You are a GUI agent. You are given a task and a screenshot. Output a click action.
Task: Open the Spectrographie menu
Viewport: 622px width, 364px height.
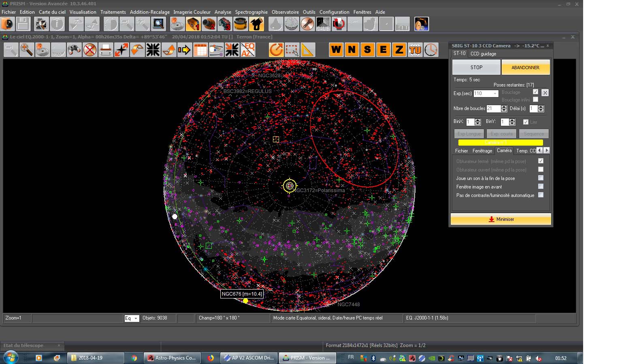click(251, 12)
